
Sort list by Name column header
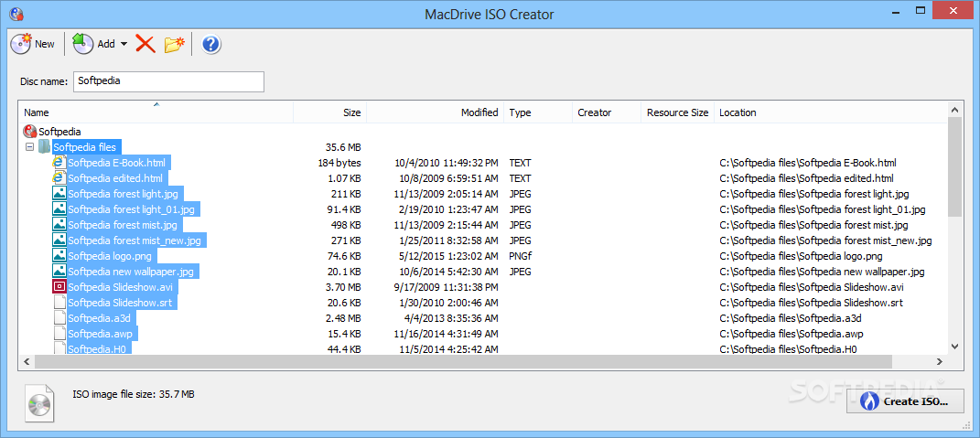click(x=157, y=112)
